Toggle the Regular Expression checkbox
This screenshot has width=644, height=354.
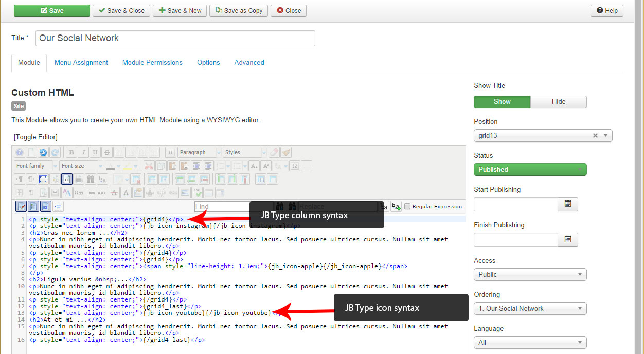(407, 206)
